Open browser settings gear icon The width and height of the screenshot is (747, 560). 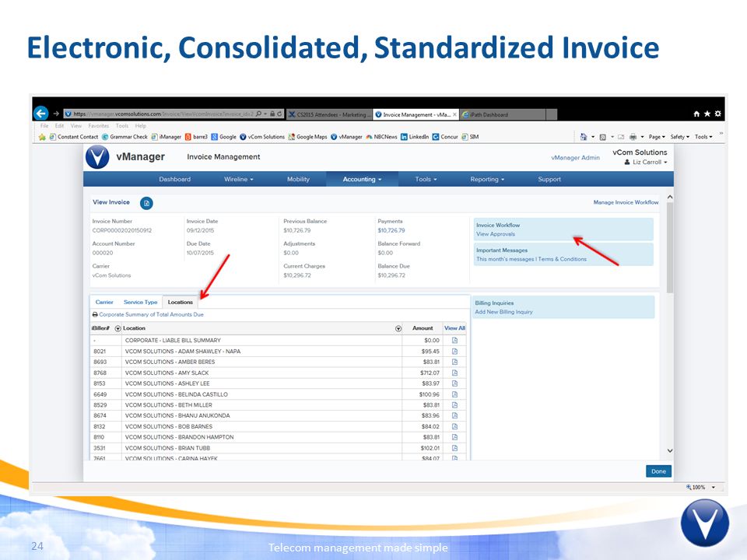point(718,114)
